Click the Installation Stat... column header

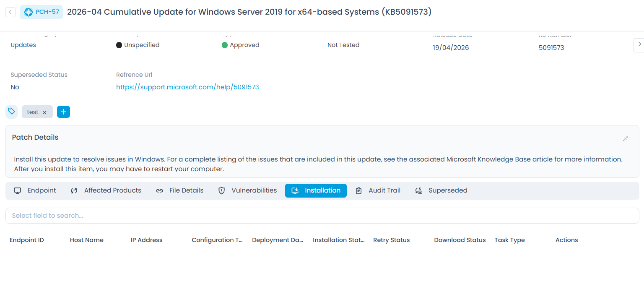pyautogui.click(x=339, y=240)
